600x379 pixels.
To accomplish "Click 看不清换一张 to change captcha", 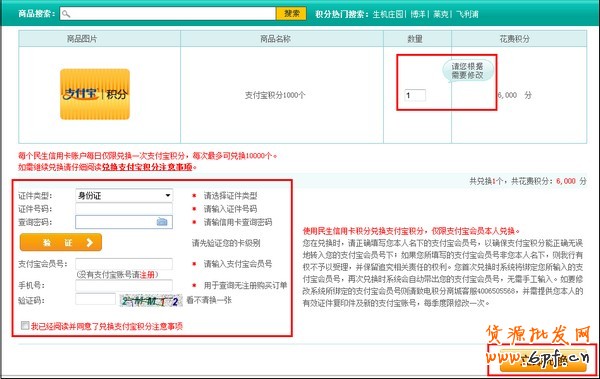I will [x=209, y=300].
